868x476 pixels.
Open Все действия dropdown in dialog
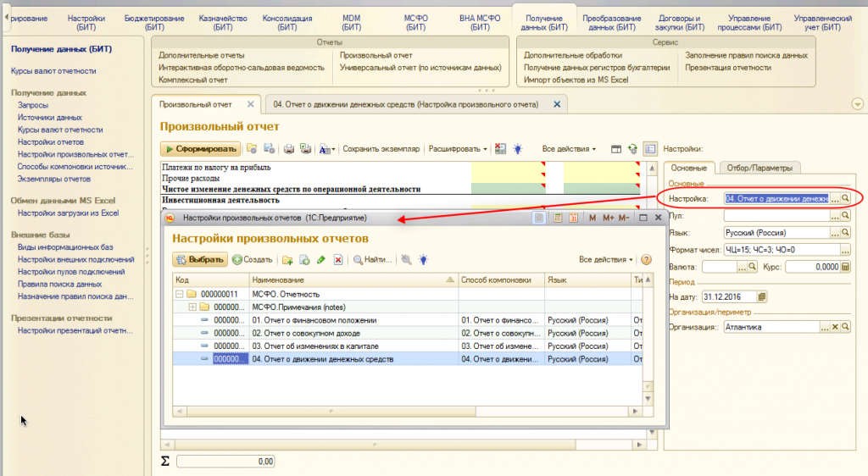[x=605, y=259]
